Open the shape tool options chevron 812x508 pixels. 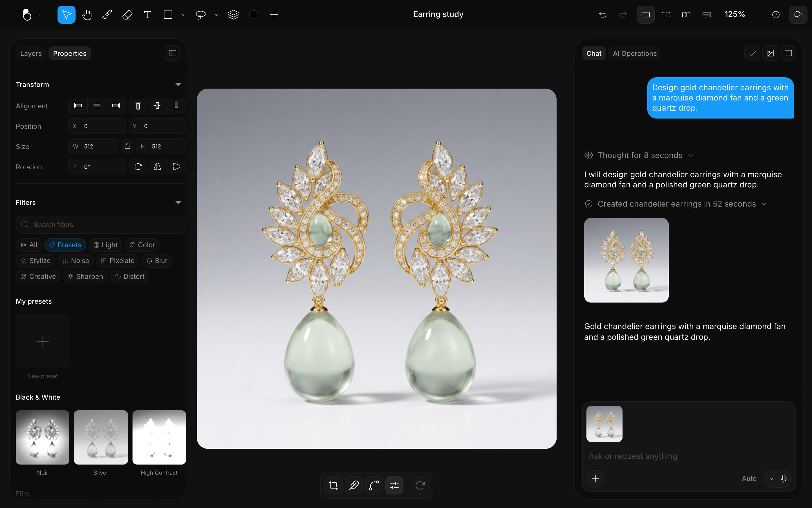pos(184,15)
